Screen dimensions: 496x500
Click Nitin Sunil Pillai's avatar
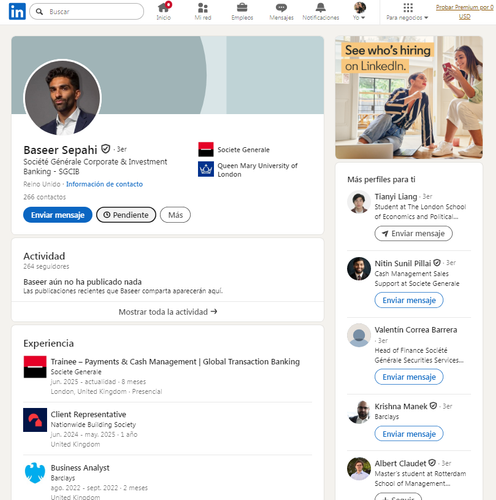359,268
